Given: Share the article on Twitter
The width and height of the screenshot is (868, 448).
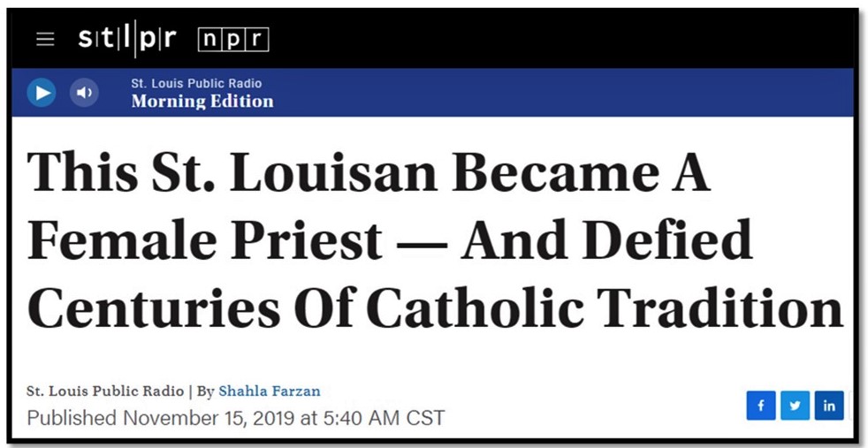Looking at the screenshot, I should (x=795, y=406).
